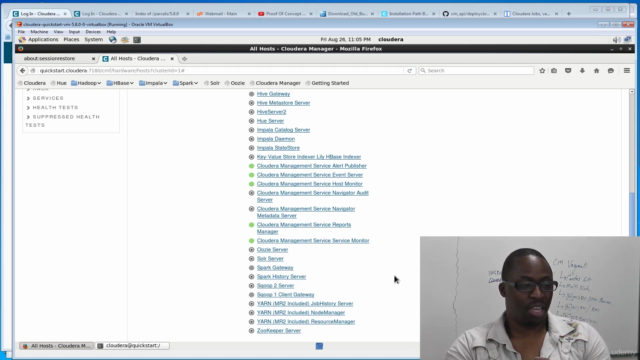The height and width of the screenshot is (360, 640).
Task: Click workspace switcher in bottom panel
Action: (x=319, y=346)
